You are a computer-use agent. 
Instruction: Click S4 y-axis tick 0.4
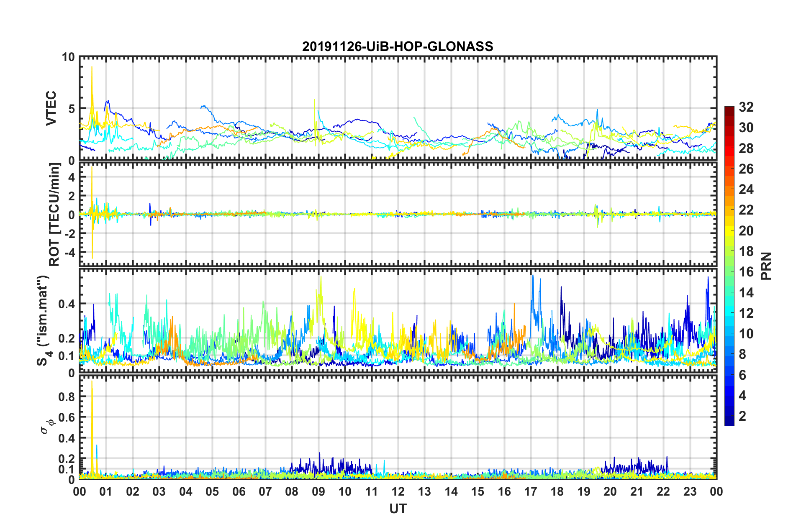pyautogui.click(x=67, y=304)
